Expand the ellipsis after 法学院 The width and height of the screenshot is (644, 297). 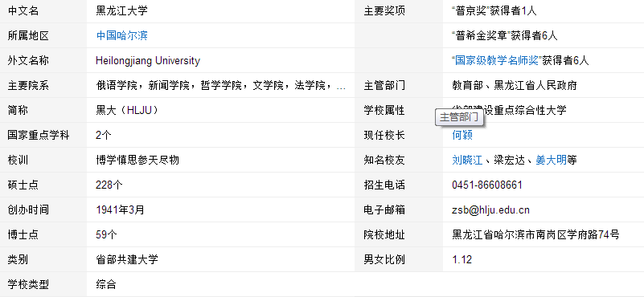click(341, 86)
